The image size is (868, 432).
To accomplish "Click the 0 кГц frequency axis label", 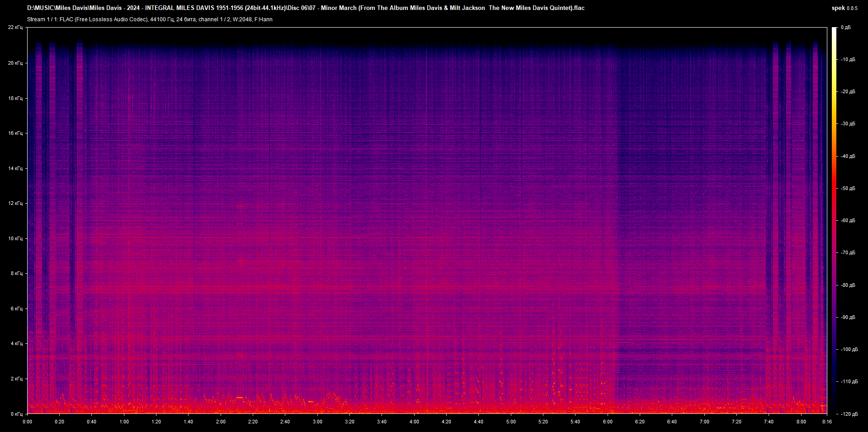I will point(17,414).
